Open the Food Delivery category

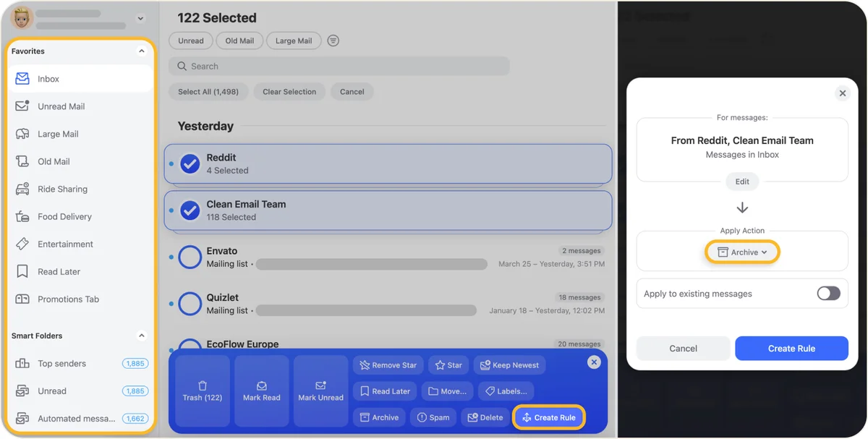click(x=66, y=216)
